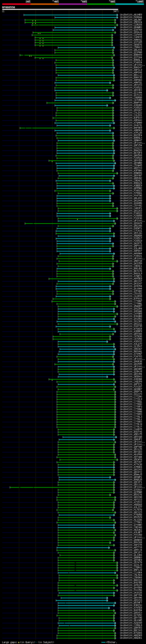Select the UniRef100_Q1JUK6 label
Viewport: 146px width, 644px height.
[131, 555]
